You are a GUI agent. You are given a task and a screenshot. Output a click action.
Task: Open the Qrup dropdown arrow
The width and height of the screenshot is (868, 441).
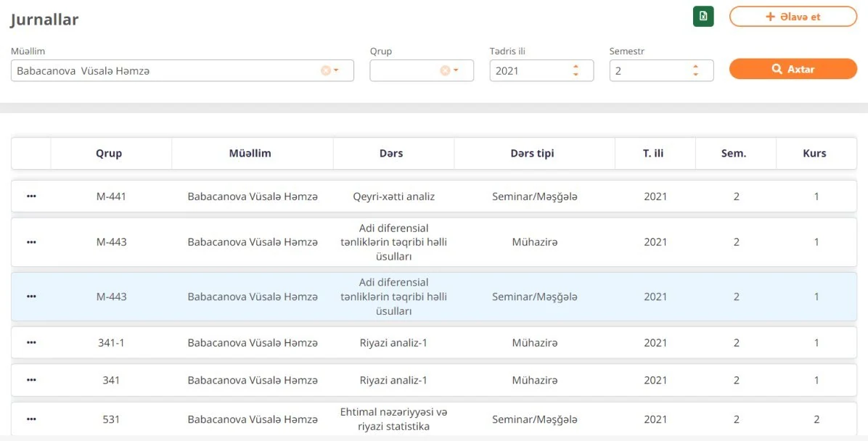tap(456, 70)
